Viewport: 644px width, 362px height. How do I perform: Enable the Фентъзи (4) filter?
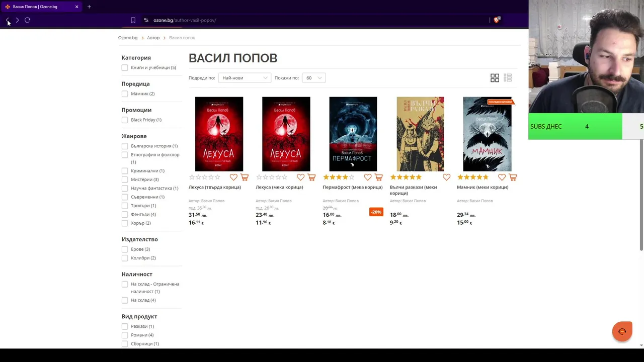[125, 214]
